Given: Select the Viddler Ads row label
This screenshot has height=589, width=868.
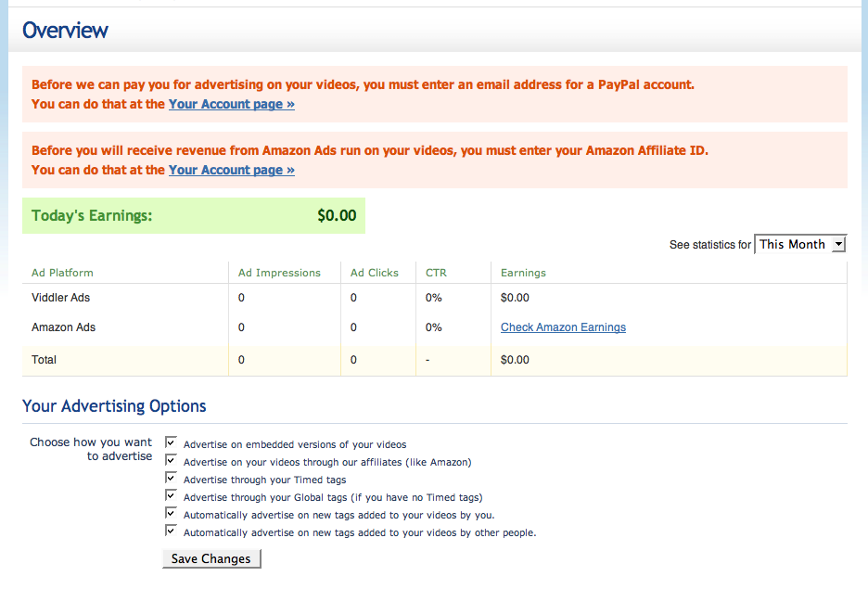Looking at the screenshot, I should click(60, 298).
